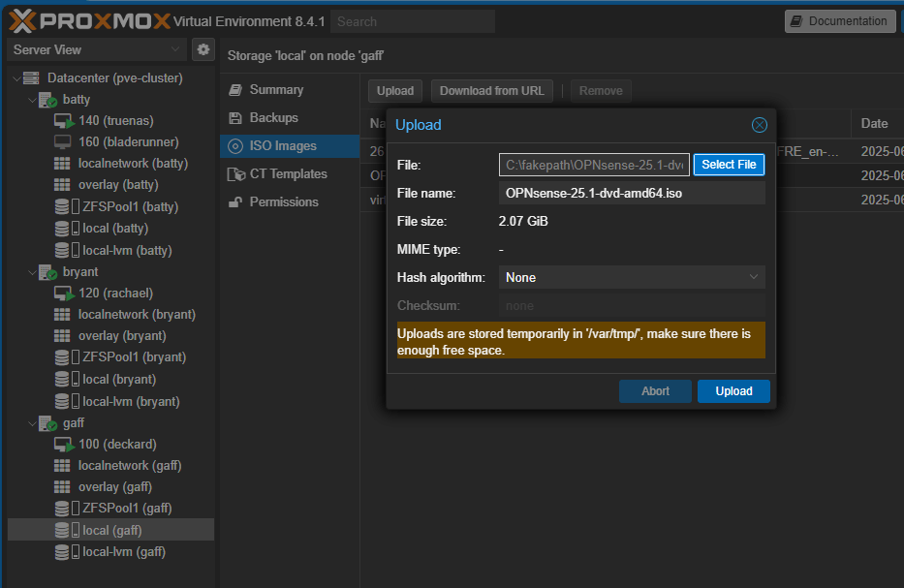This screenshot has height=588, width=904.
Task: Click the bladerunner VM 160 monitor icon
Action: pyautogui.click(x=63, y=142)
